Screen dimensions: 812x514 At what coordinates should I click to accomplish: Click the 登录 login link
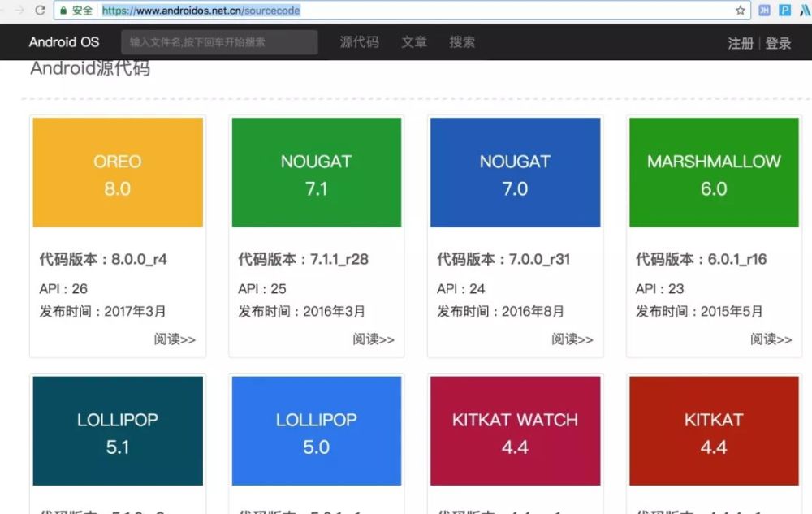pyautogui.click(x=779, y=43)
